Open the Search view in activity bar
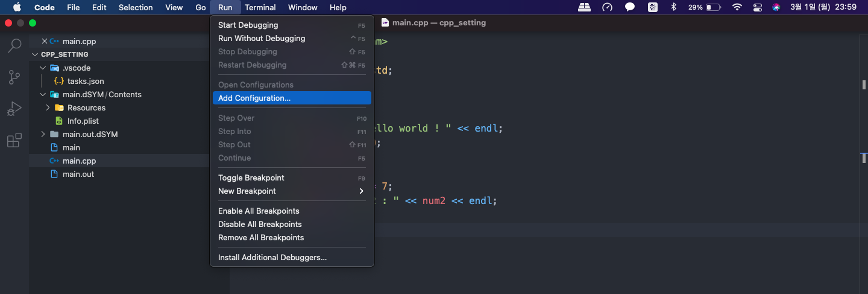This screenshot has height=294, width=868. pyautogui.click(x=14, y=45)
